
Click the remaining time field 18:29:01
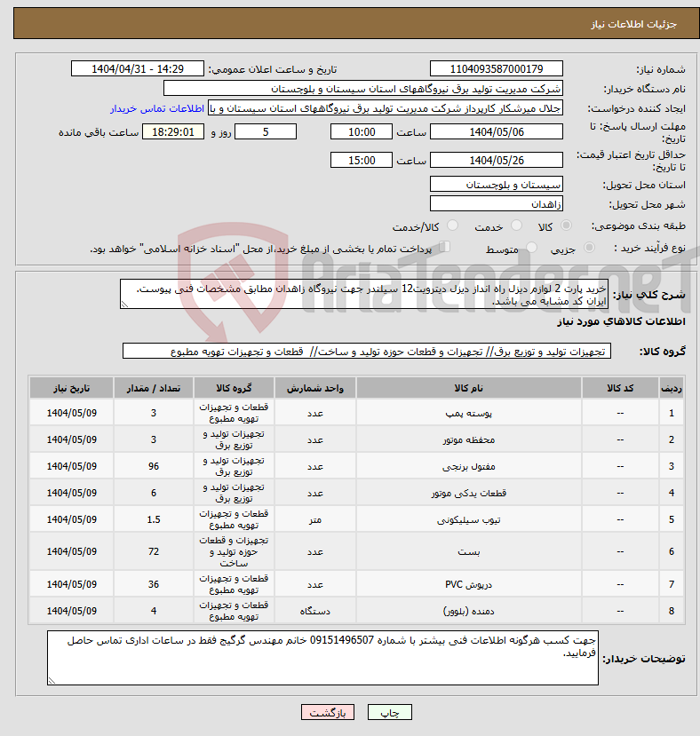173,132
